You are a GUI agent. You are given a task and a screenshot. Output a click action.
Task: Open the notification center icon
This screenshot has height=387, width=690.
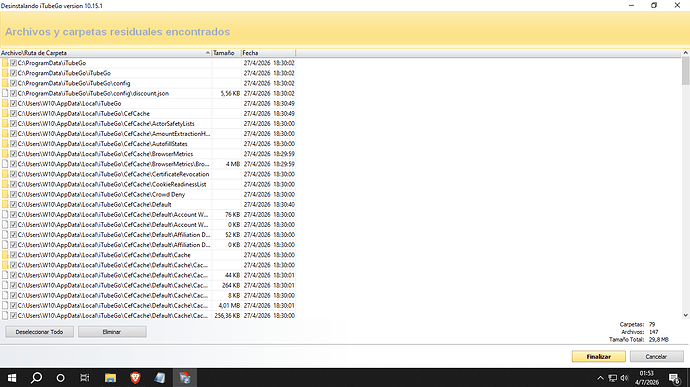[675, 378]
